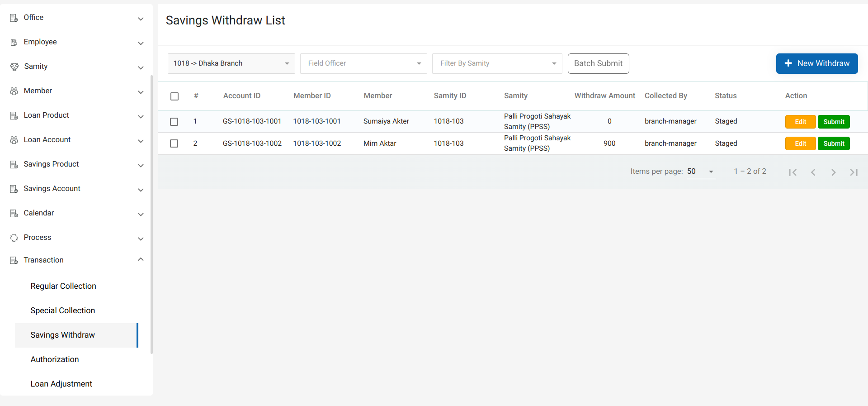The width and height of the screenshot is (868, 406).
Task: Click the Collected By column header
Action: click(x=665, y=96)
